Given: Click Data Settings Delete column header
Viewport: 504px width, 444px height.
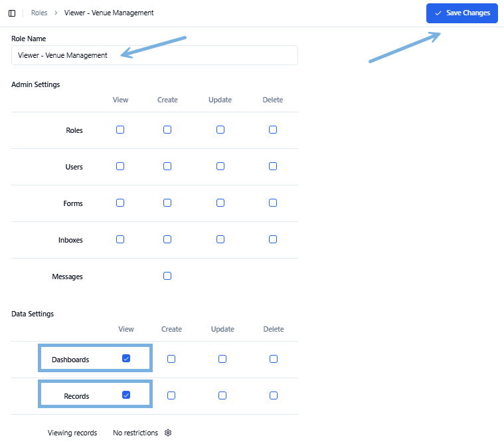Looking at the screenshot, I should (x=274, y=330).
